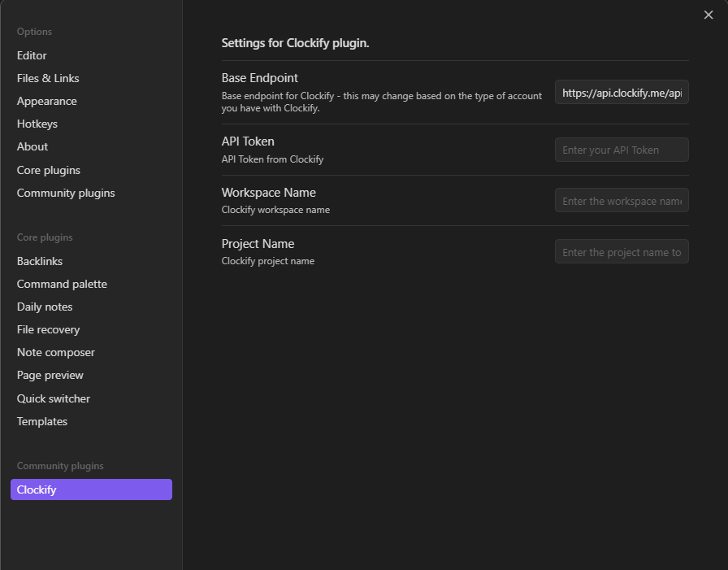The width and height of the screenshot is (728, 570).
Task: Click the Base Endpoint URL field
Action: 622,93
